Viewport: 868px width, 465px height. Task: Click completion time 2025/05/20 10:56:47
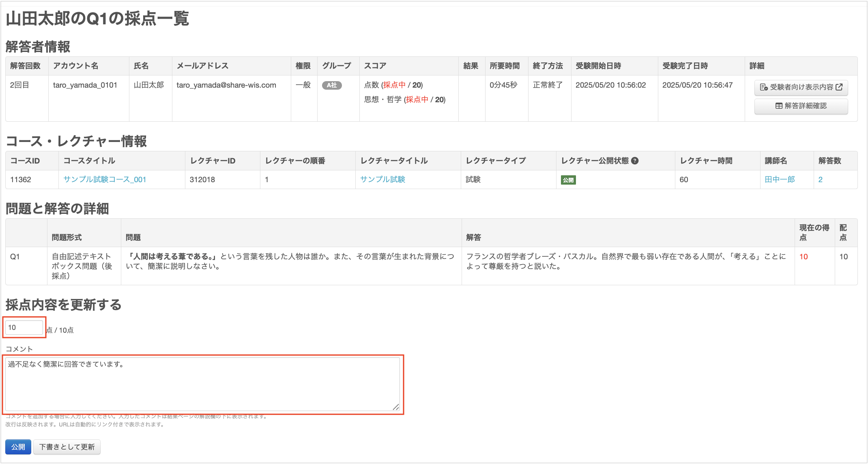tap(697, 85)
